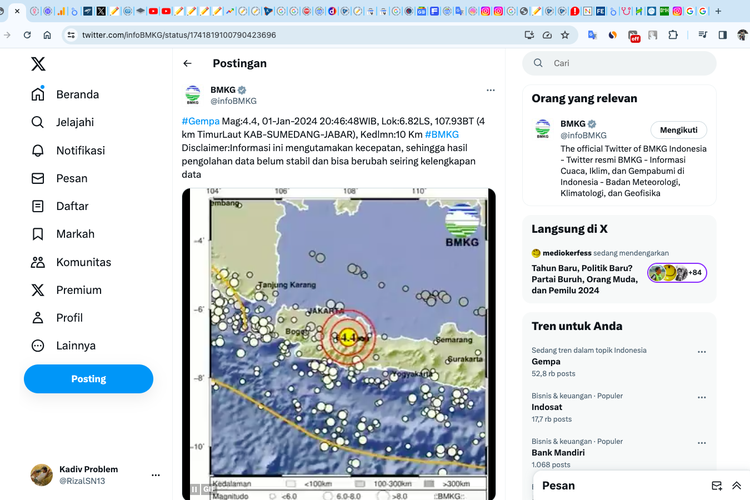Open Premium page
The image size is (750, 500).
[66, 290]
